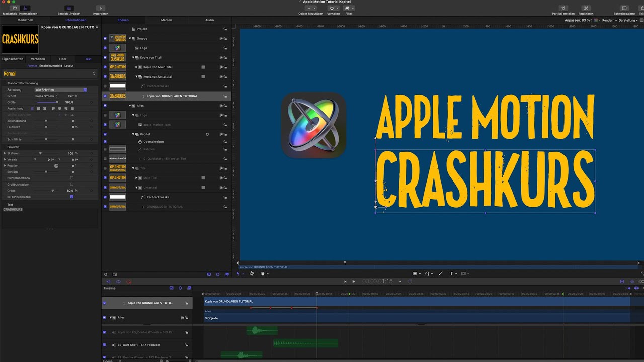Click the Objekt hinzufügen toolbar icon
This screenshot has width=644, height=362.
pos(310,8)
